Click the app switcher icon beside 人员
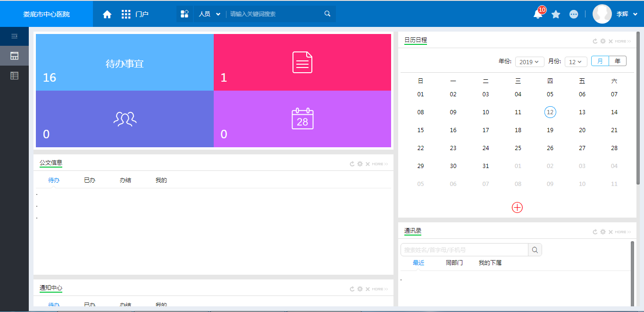The image size is (644, 312). [x=184, y=14]
